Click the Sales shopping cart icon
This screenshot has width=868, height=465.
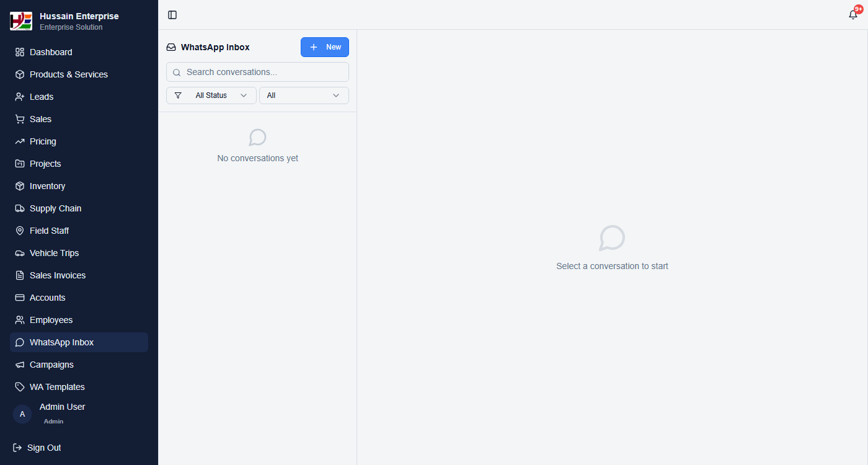(x=20, y=119)
